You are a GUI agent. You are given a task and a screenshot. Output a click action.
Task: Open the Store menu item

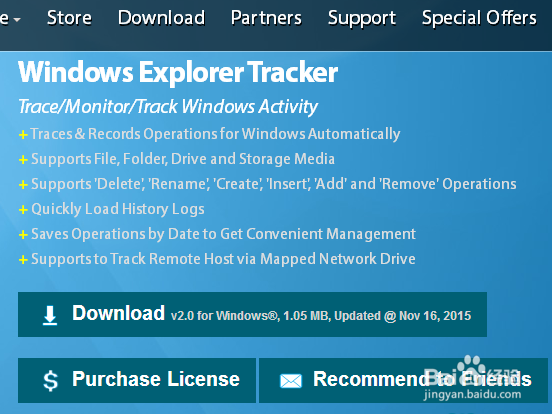69,18
